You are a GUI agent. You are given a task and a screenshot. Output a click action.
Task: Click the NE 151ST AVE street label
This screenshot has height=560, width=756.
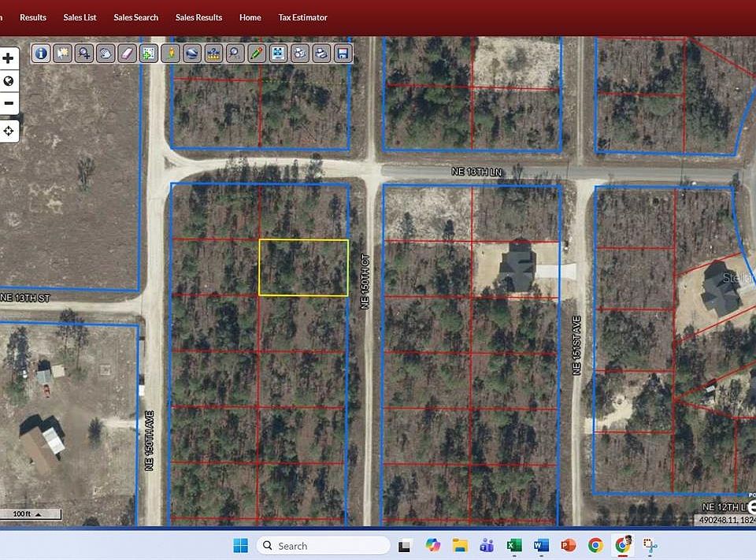point(576,345)
